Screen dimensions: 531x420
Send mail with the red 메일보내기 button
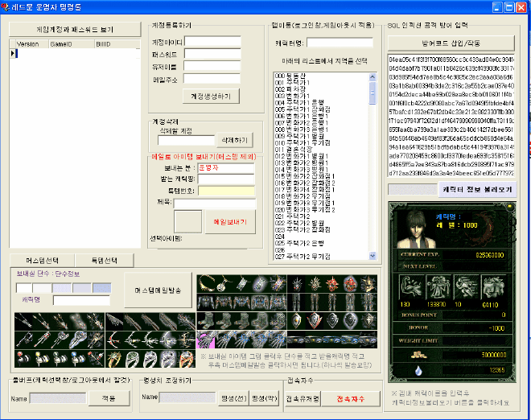[230, 222]
